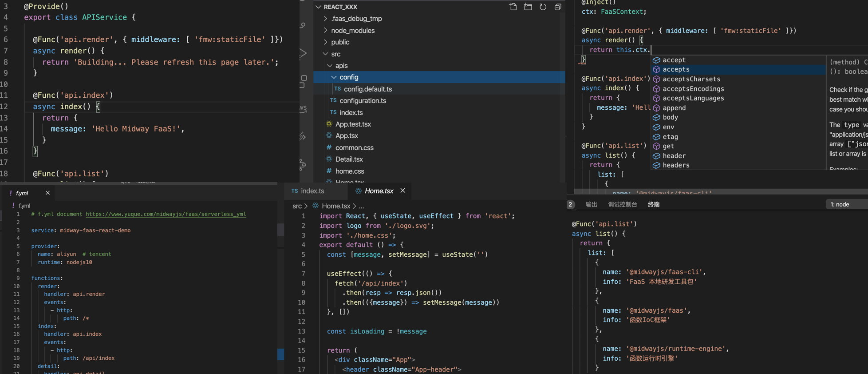868x374 pixels.
Task: Select the headers autocomplete suggestion
Action: [738, 165]
